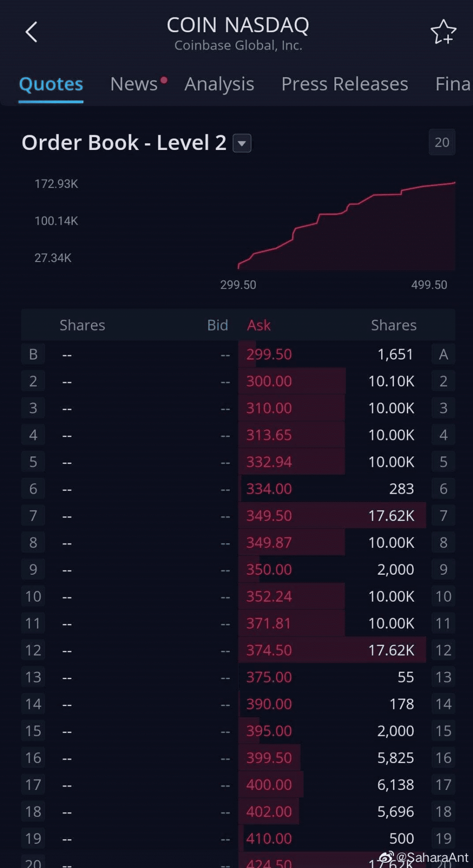Tap the COIN NASDAQ title header
The width and height of the screenshot is (473, 868).
(239, 25)
